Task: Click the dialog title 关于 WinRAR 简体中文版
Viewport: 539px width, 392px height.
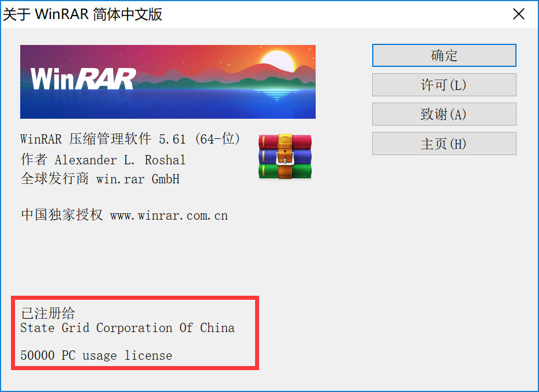Action: (x=83, y=14)
